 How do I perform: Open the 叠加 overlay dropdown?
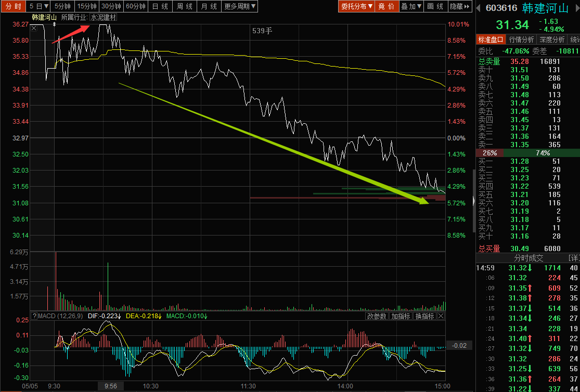411,6
